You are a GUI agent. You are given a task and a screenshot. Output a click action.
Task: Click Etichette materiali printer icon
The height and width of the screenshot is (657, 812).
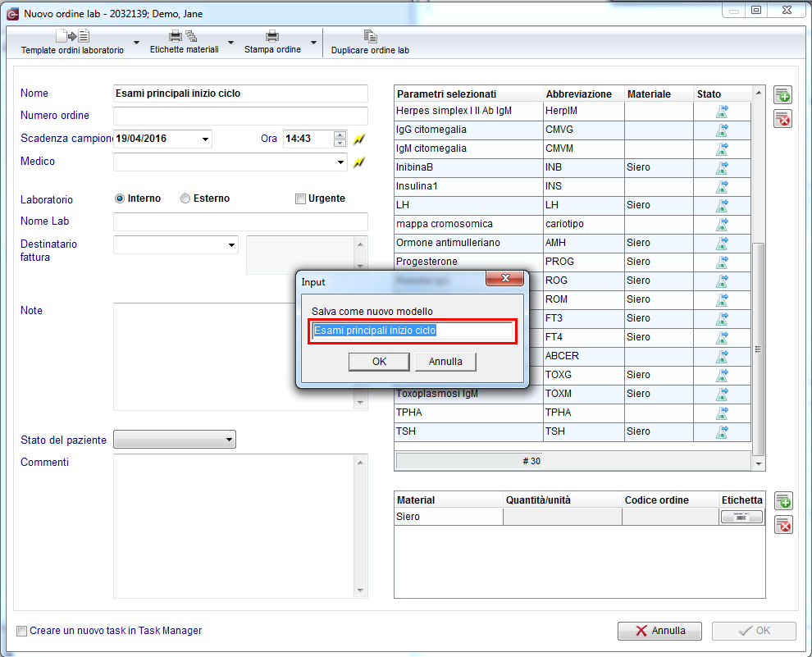(x=176, y=36)
